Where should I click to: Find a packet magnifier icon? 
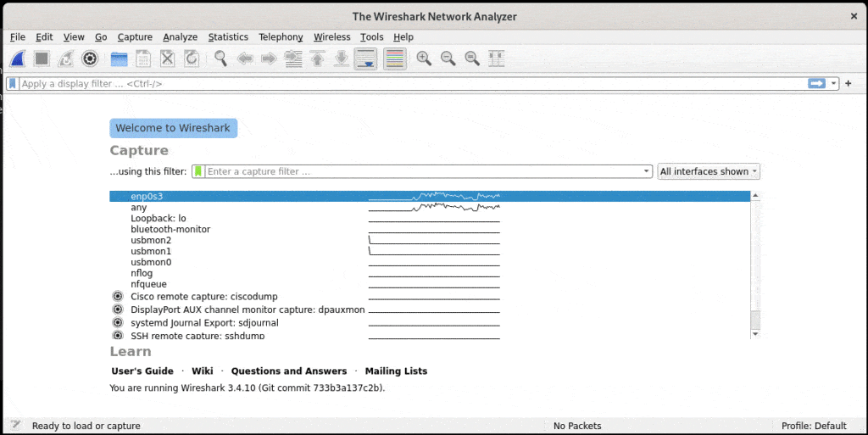coord(221,59)
